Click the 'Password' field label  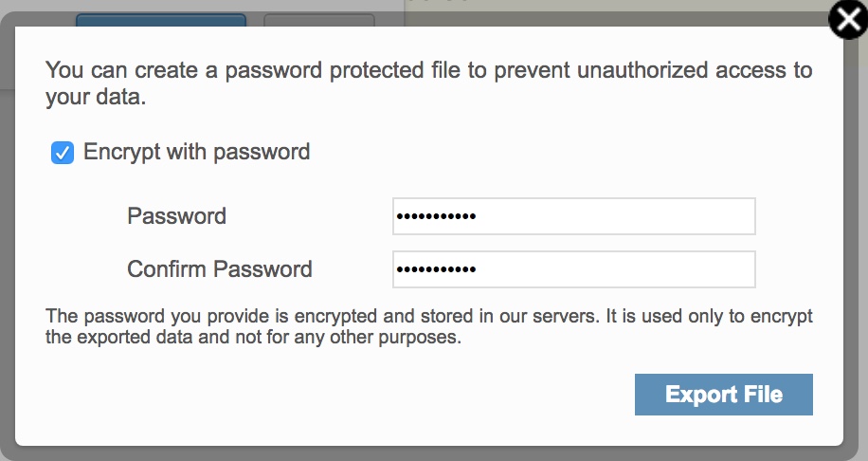click(x=177, y=216)
